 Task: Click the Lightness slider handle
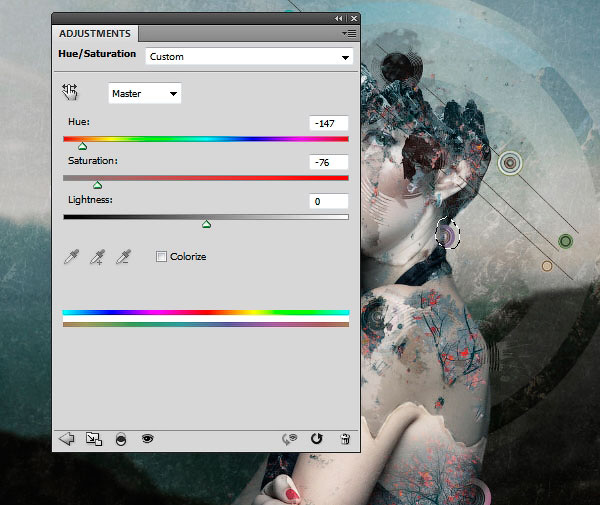click(x=206, y=224)
